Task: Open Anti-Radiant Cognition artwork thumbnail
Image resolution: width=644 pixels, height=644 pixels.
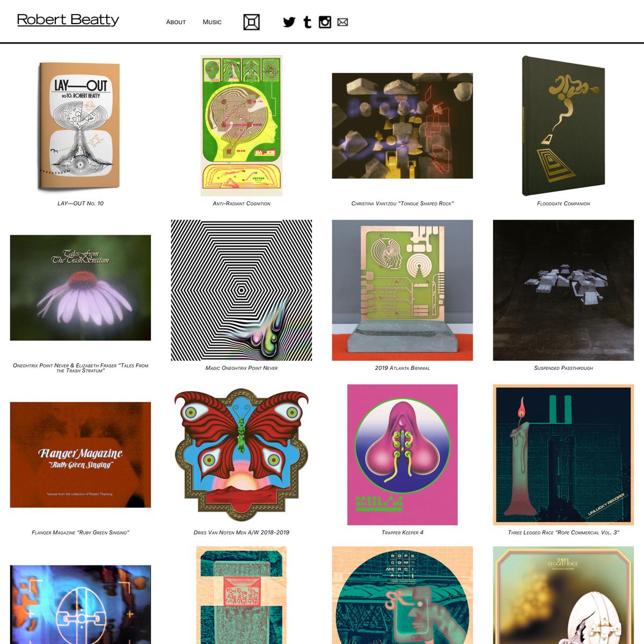Action: [x=241, y=126]
